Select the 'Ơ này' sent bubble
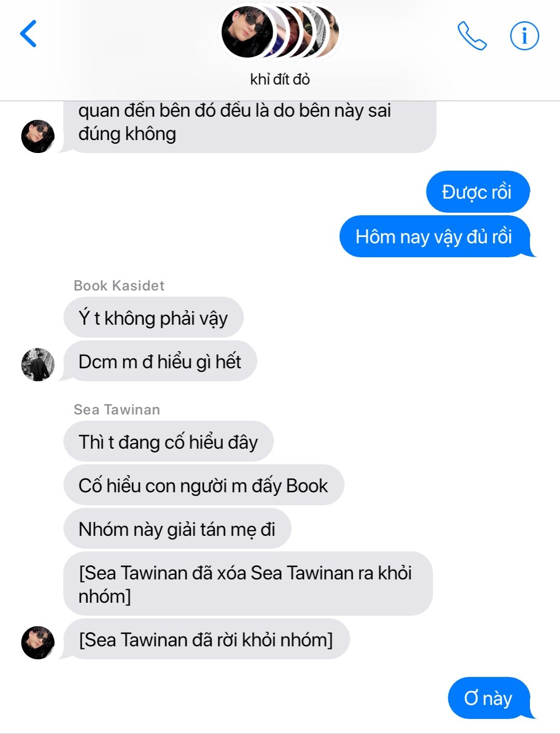 [489, 698]
